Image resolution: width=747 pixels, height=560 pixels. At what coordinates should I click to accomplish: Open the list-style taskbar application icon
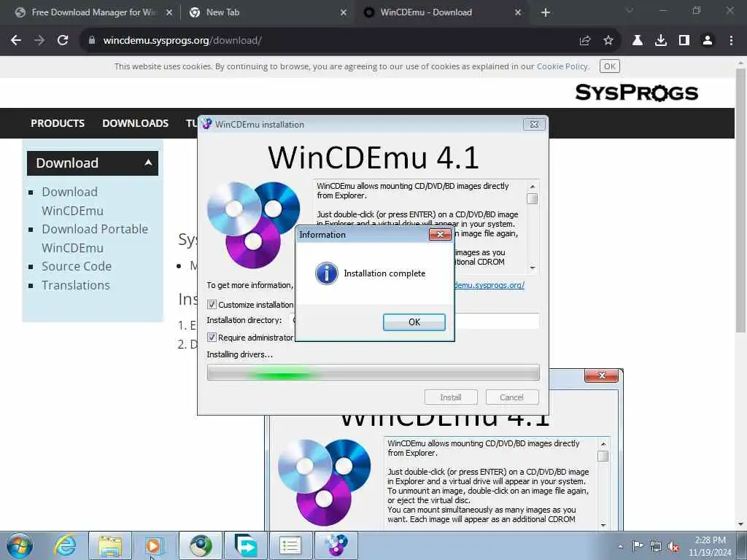pyautogui.click(x=290, y=545)
